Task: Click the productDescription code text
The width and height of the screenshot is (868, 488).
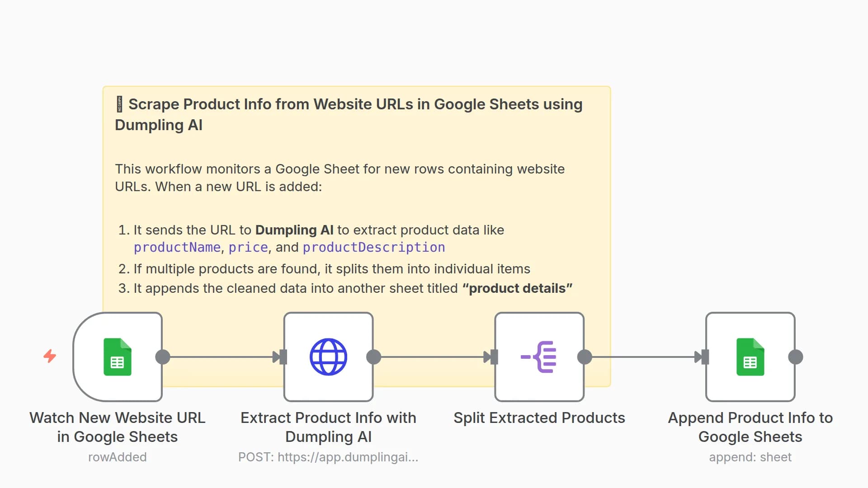Action: [374, 248]
